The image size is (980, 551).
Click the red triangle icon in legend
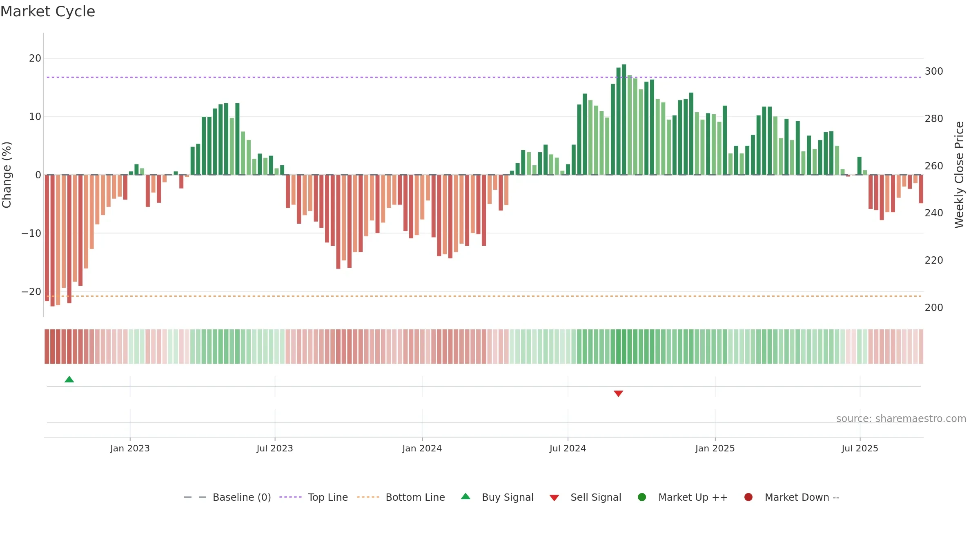[554, 498]
